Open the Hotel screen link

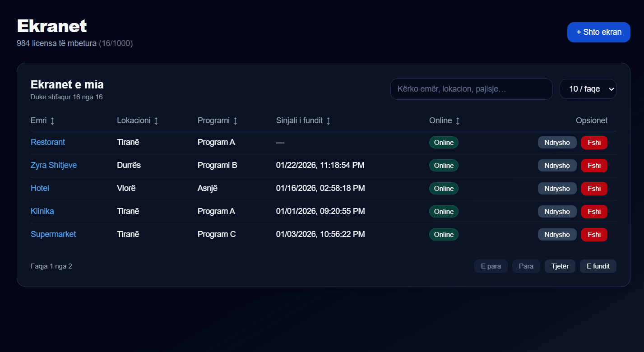(x=40, y=188)
